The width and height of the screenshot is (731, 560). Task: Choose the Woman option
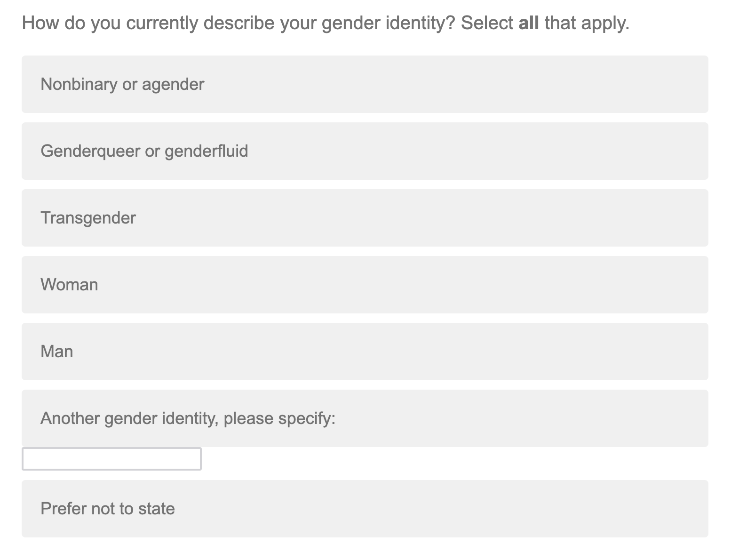coord(365,285)
